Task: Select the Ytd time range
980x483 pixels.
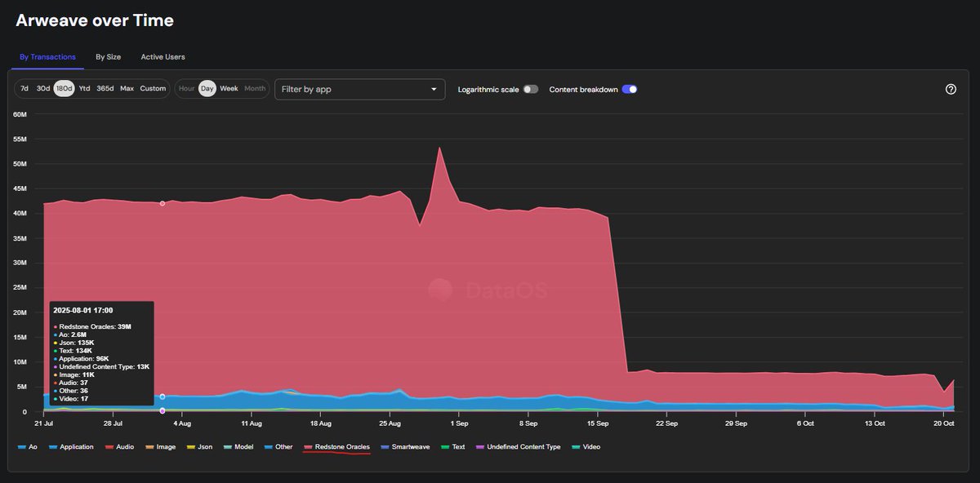Action: tap(84, 88)
